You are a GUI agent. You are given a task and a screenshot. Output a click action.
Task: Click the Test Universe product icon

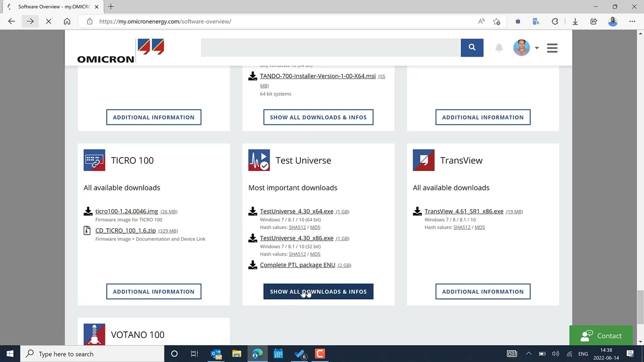coord(259,160)
